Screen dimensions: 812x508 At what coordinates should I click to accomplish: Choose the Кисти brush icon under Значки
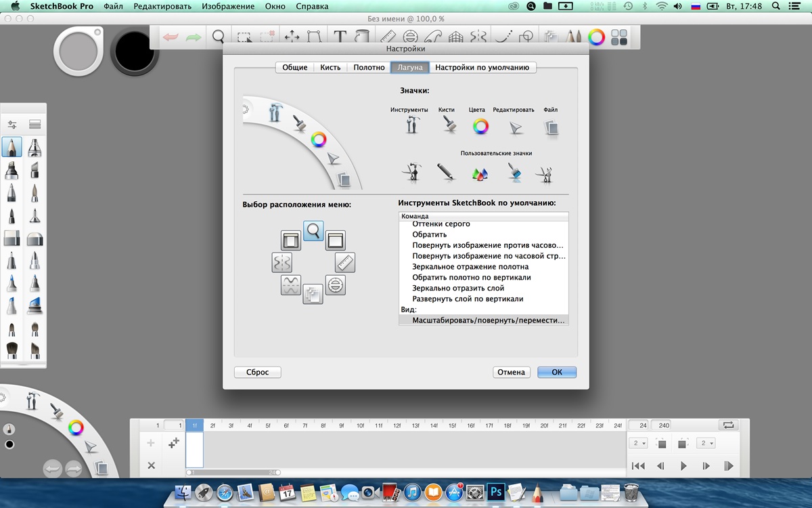click(448, 125)
